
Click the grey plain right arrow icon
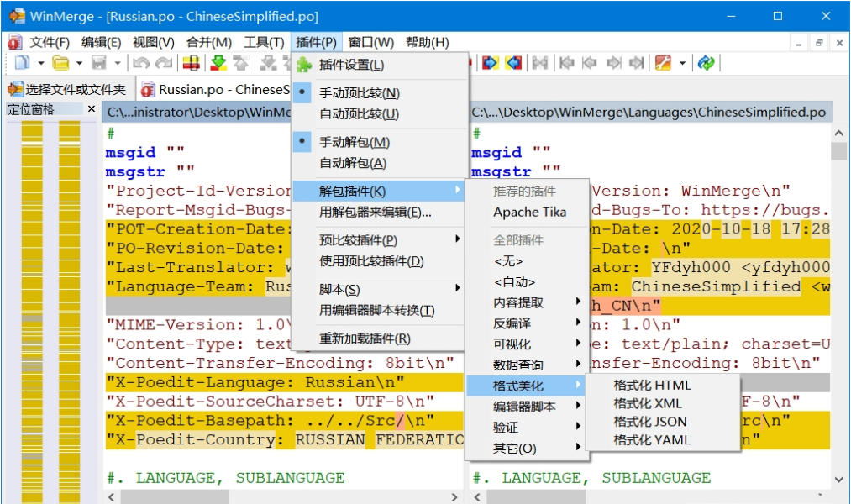click(x=613, y=63)
